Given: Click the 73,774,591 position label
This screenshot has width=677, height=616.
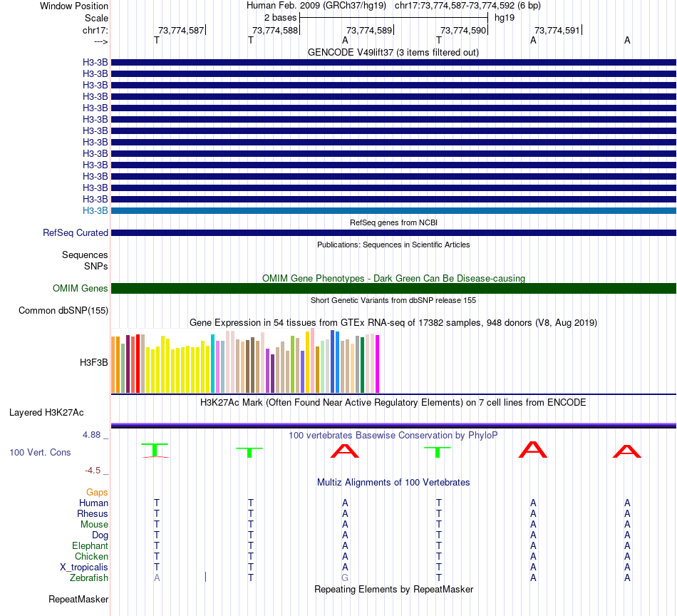Looking at the screenshot, I should click(x=557, y=30).
